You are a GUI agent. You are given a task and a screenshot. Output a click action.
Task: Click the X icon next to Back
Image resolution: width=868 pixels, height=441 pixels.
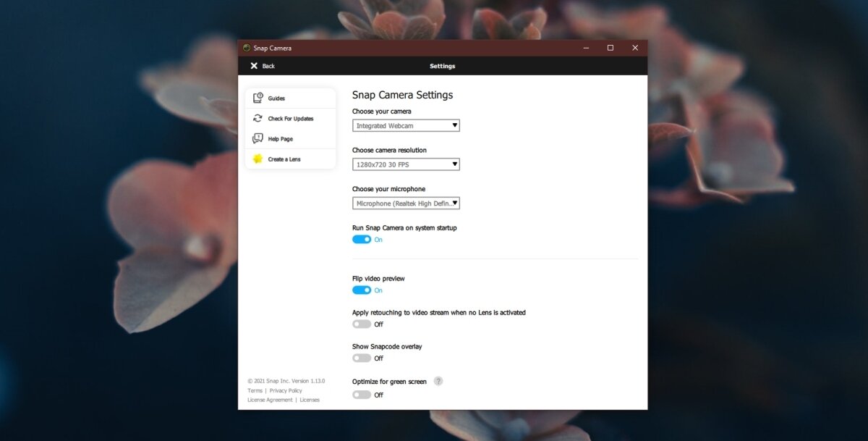pos(255,66)
